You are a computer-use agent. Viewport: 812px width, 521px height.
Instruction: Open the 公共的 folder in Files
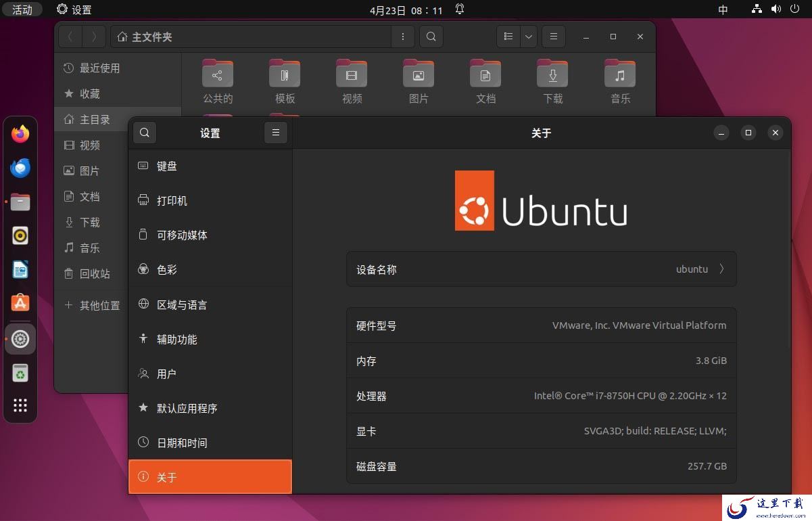218,81
